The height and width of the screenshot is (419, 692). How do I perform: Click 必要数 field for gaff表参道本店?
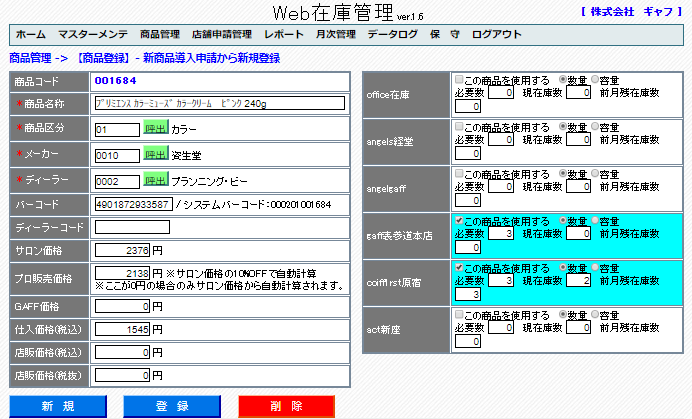[x=501, y=234]
